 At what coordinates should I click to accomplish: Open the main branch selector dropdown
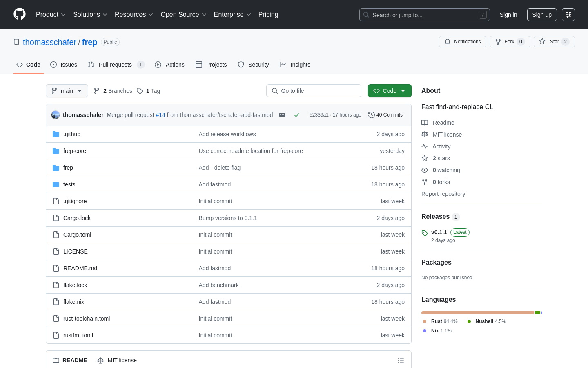point(67,91)
